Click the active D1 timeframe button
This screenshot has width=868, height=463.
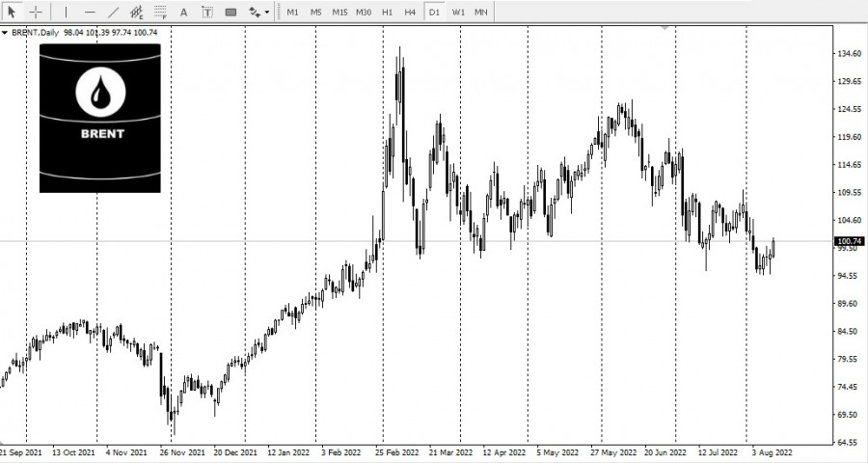pyautogui.click(x=434, y=12)
